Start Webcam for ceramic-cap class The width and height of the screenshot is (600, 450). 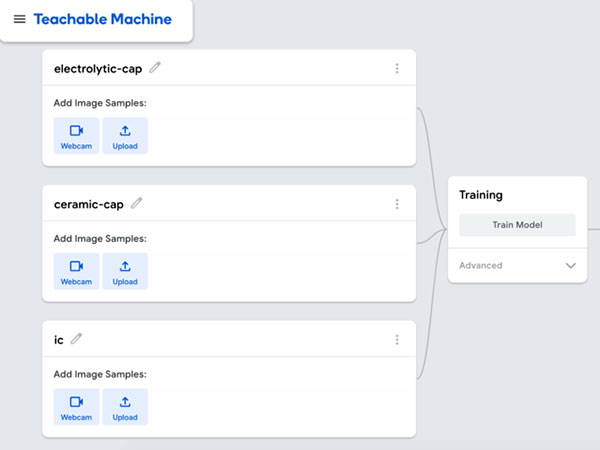[x=76, y=271]
